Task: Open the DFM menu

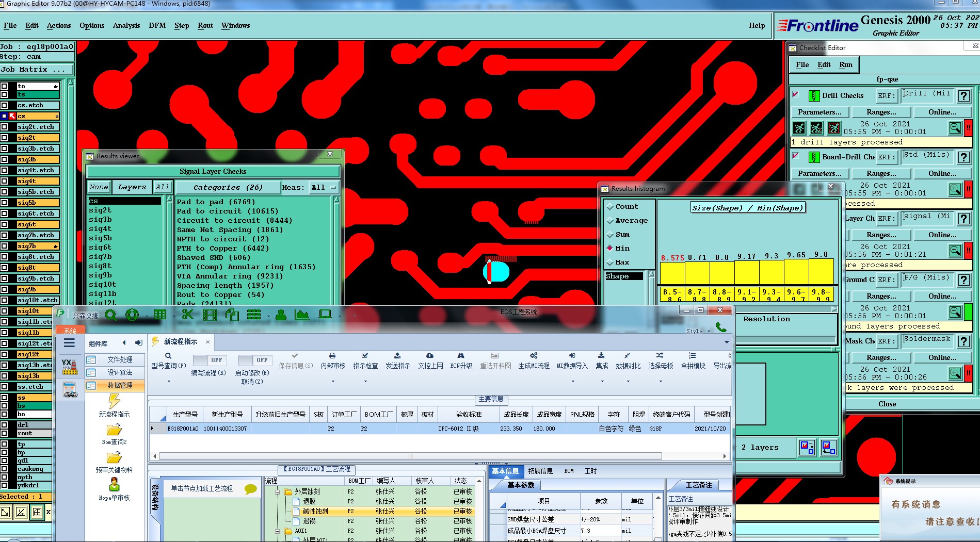Action: pyautogui.click(x=157, y=25)
